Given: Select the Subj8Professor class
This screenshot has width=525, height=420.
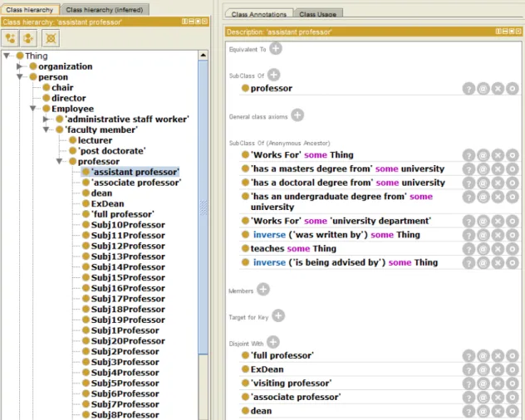Looking at the screenshot, I should (121, 415).
